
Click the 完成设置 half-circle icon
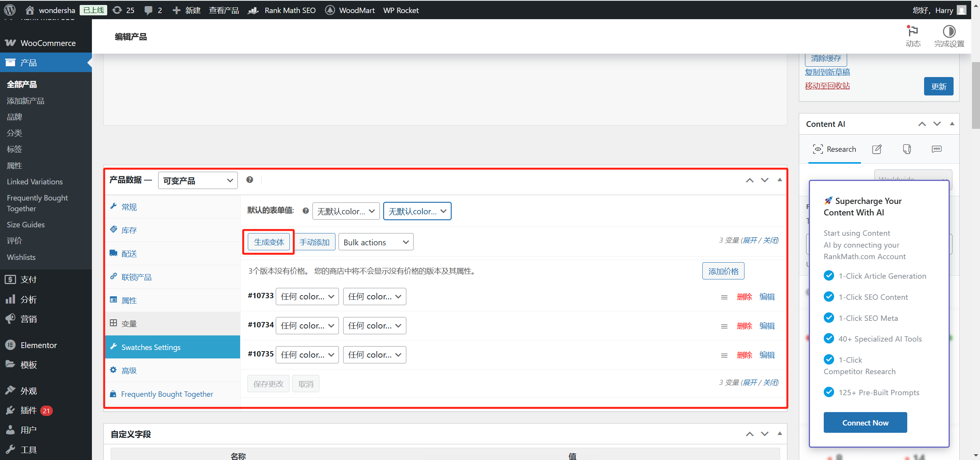[949, 31]
